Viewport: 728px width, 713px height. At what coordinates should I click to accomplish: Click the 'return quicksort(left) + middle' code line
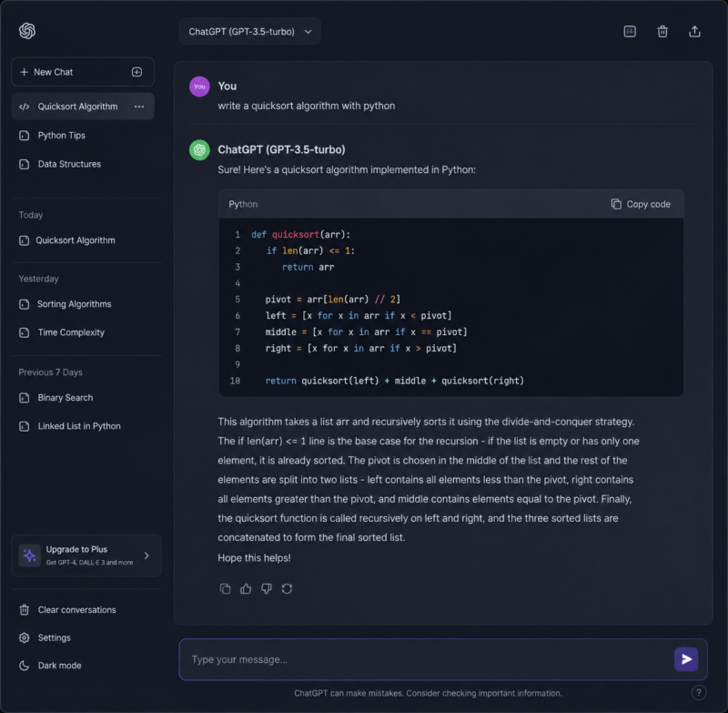click(x=395, y=381)
